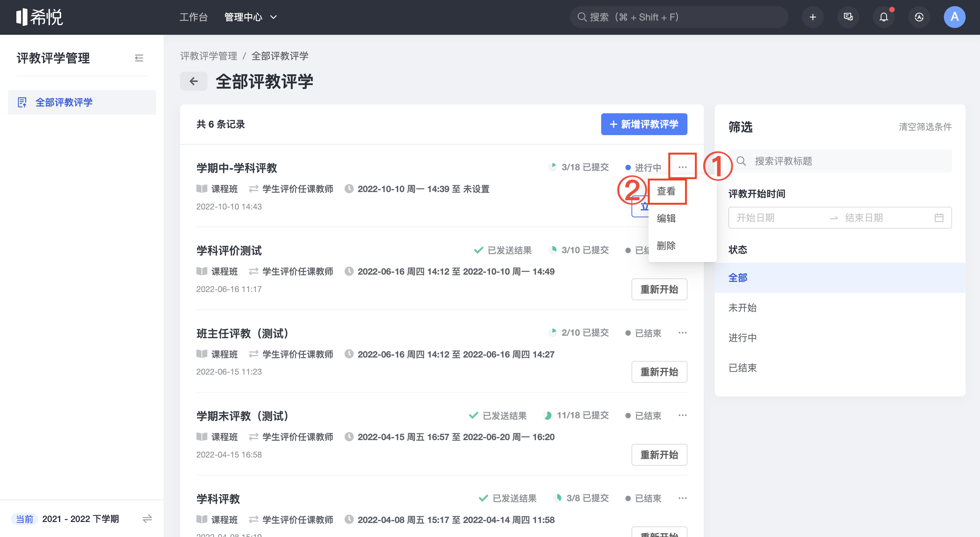Click the 共 6 条记录 count
This screenshot has height=537, width=980.
(221, 124)
